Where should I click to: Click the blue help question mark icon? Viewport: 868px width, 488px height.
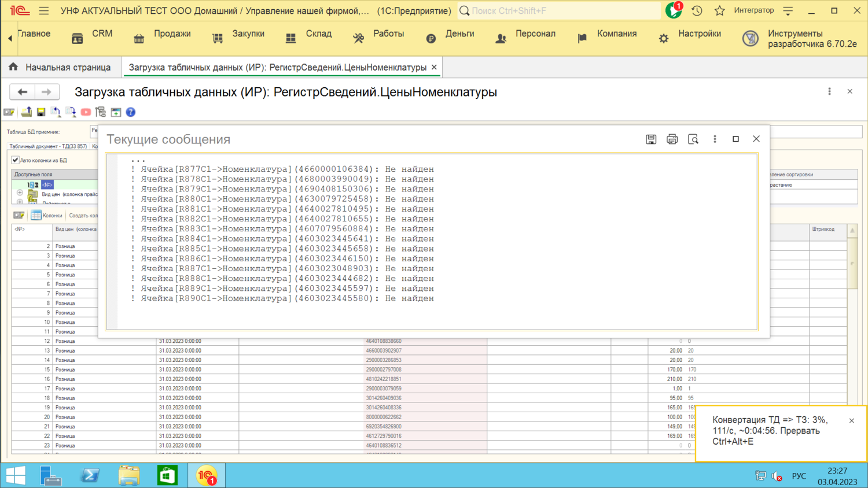coord(131,112)
